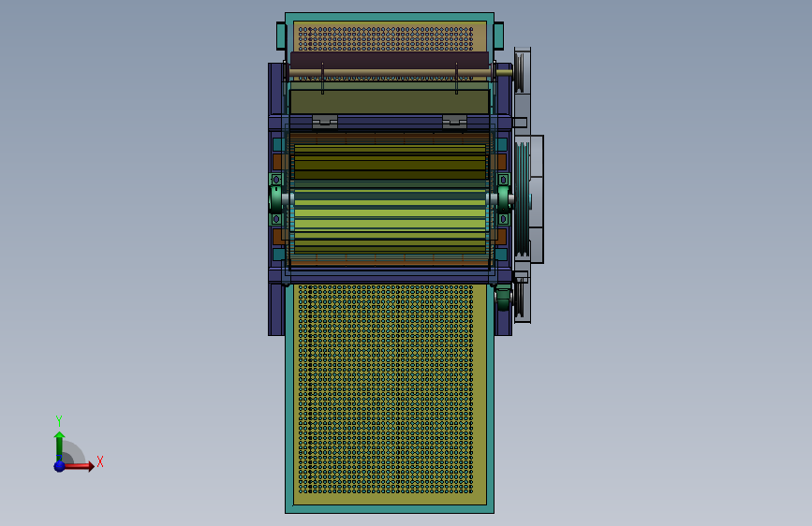Select the large belt pulley on the right side
Screen dimensions: 812x526
(x=523, y=199)
